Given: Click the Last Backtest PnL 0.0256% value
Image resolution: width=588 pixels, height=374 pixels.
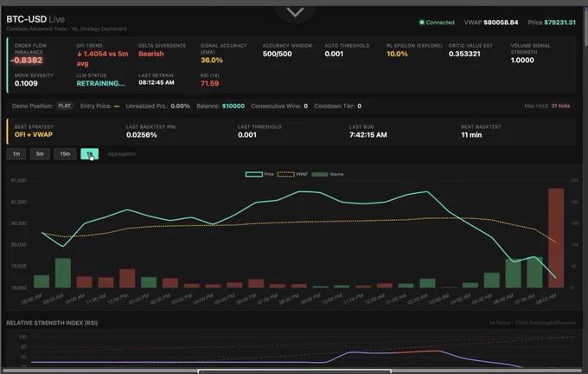Looking at the screenshot, I should click(x=141, y=135).
